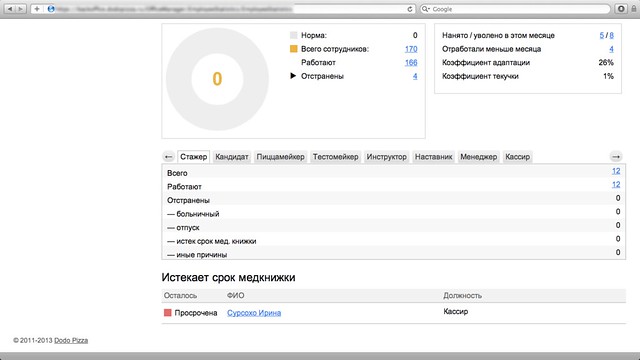Click the — больничный row
This screenshot has width=640, height=360.
pyautogui.click(x=393, y=212)
